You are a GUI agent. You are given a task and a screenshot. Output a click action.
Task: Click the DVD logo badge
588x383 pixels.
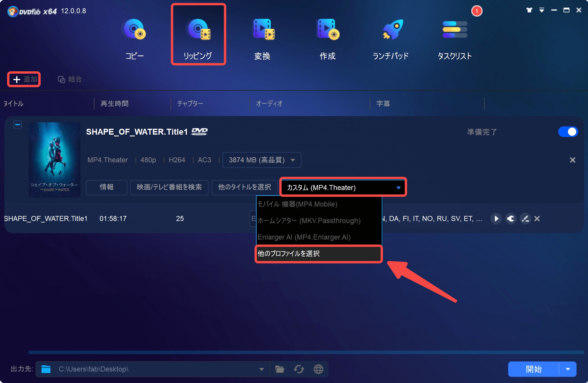click(199, 131)
